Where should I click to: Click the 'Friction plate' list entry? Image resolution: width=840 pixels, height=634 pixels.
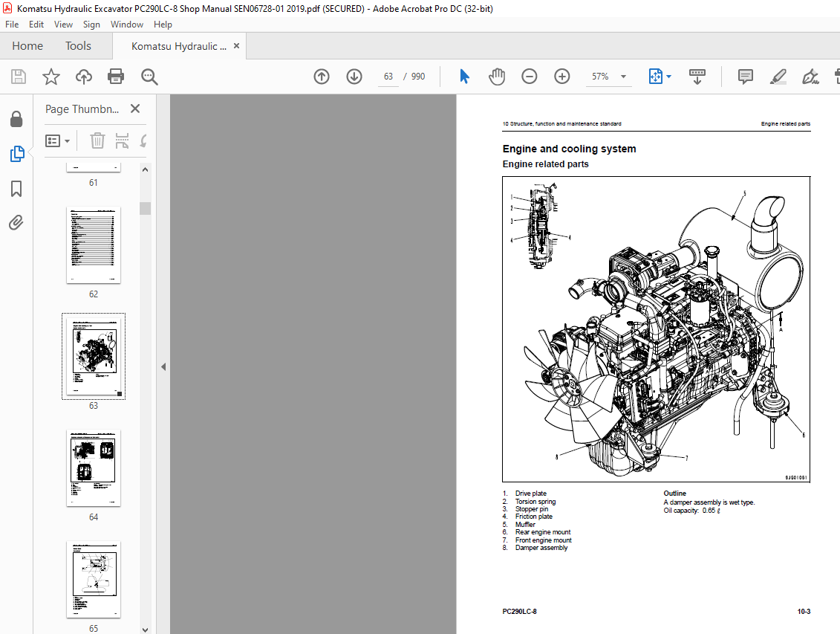point(533,517)
